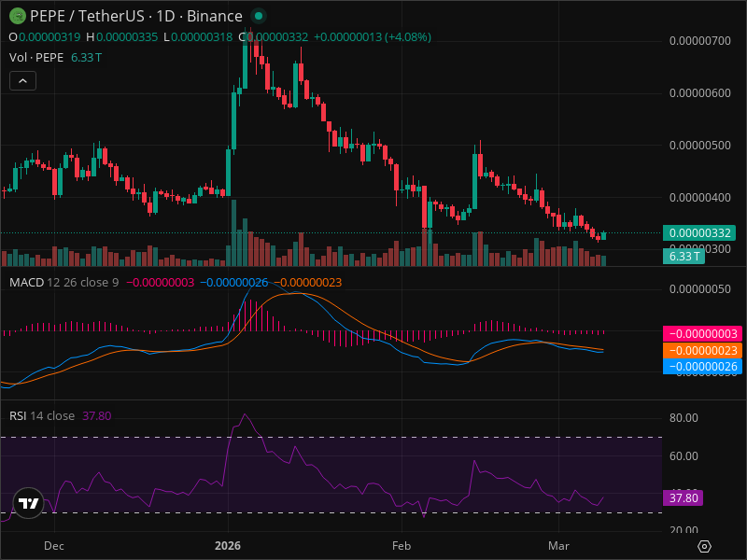Click the 2026 date on time axis
This screenshot has height=560, width=747.
pyautogui.click(x=228, y=546)
